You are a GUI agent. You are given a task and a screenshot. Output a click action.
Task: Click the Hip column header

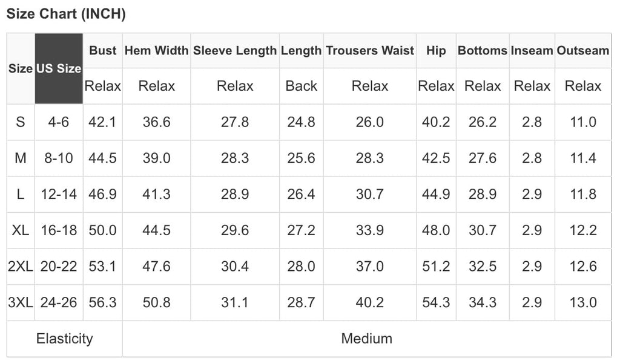click(x=436, y=51)
